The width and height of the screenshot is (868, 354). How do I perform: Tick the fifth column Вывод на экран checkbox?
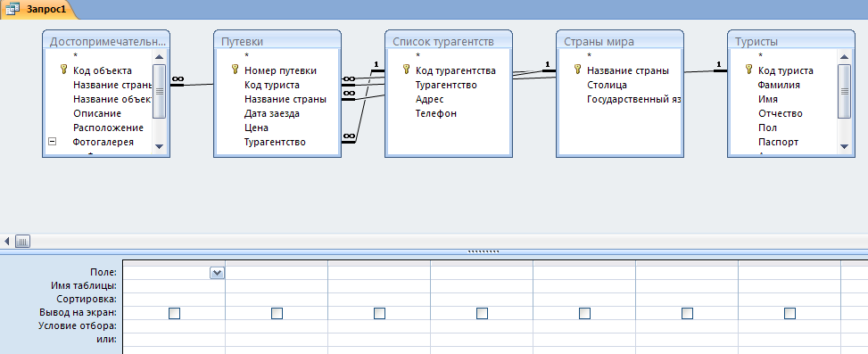584,314
